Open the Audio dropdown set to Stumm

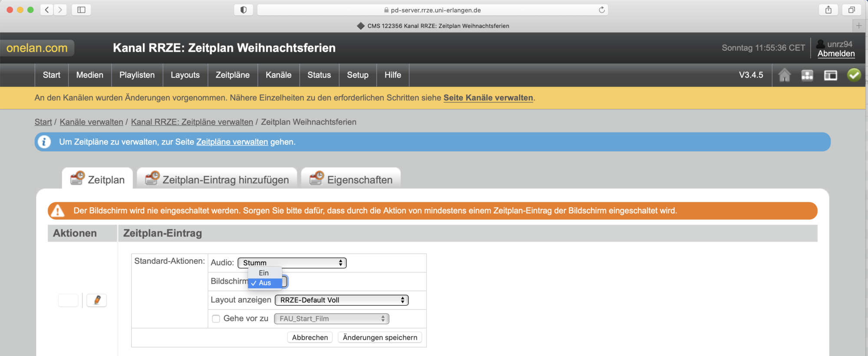click(x=292, y=263)
